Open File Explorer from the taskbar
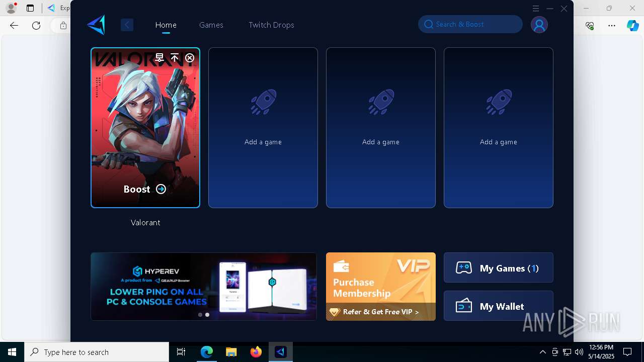 tap(231, 352)
